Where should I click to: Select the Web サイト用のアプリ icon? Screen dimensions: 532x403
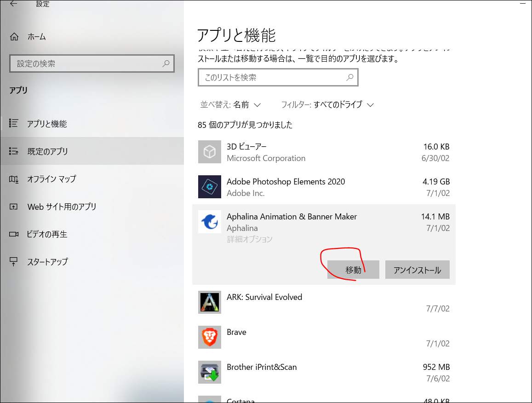pos(14,207)
